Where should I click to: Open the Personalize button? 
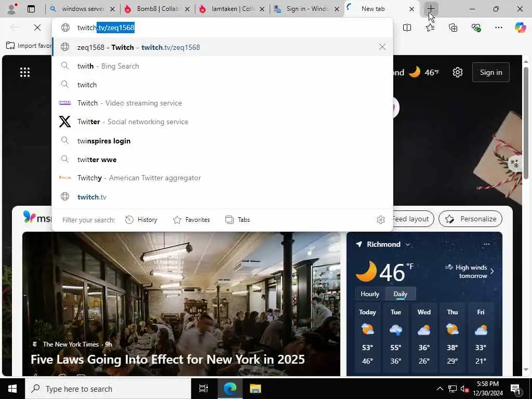[x=470, y=219]
